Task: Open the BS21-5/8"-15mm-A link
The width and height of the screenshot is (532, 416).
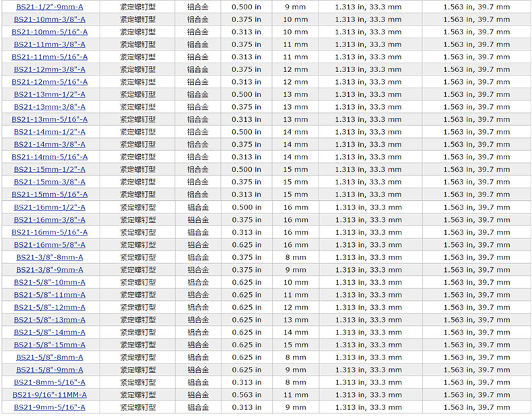Action: (50, 345)
